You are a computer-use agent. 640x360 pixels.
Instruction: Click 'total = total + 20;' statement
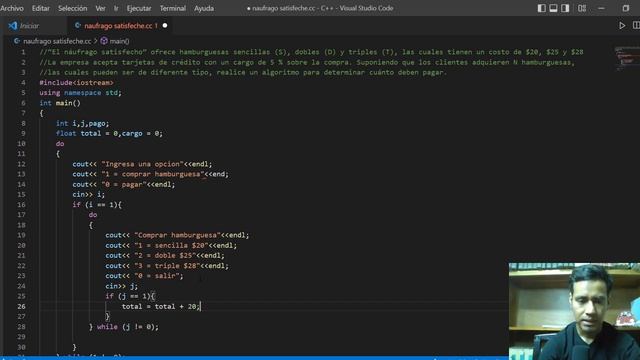[161, 307]
